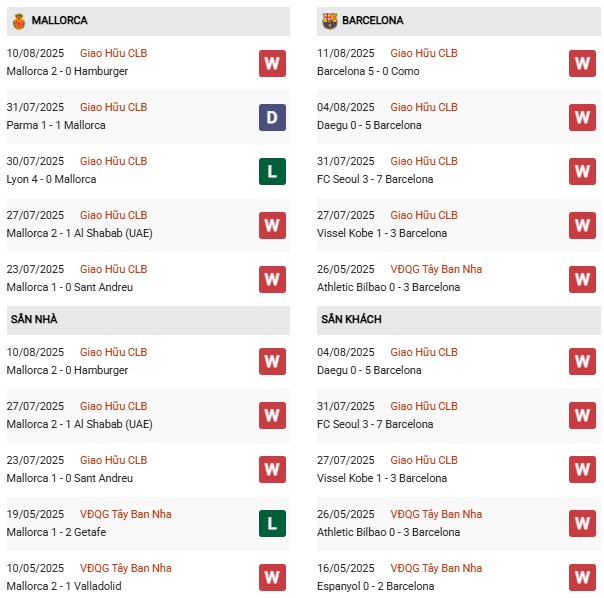Click the Parma 1 - 1 Mallorca result
The width and height of the screenshot is (604, 598).
[58, 125]
